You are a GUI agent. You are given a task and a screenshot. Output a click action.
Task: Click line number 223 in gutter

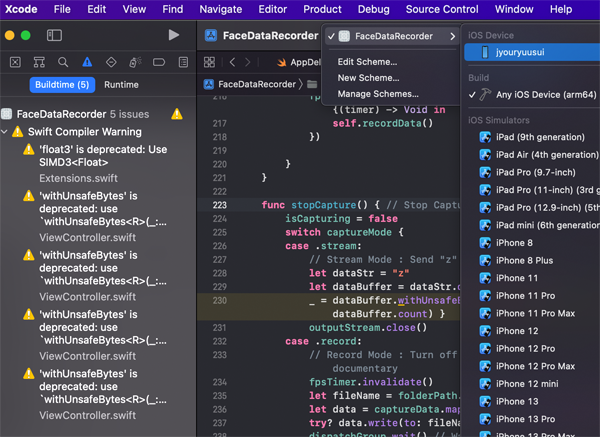coord(220,205)
